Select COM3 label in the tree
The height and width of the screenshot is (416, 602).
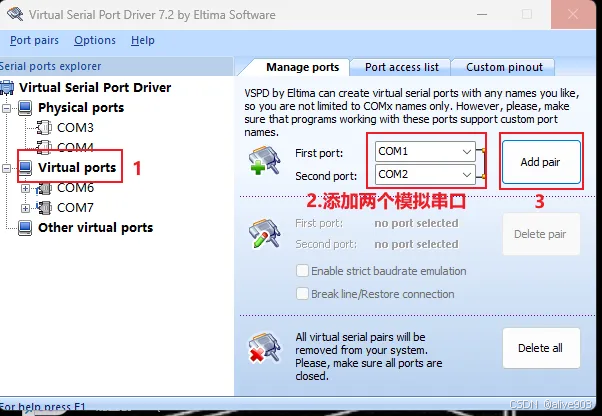(x=75, y=127)
